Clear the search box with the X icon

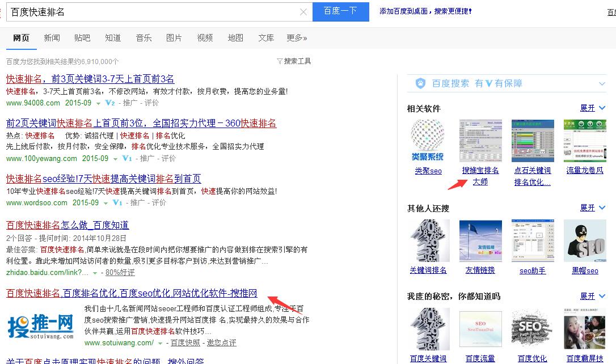[303, 12]
